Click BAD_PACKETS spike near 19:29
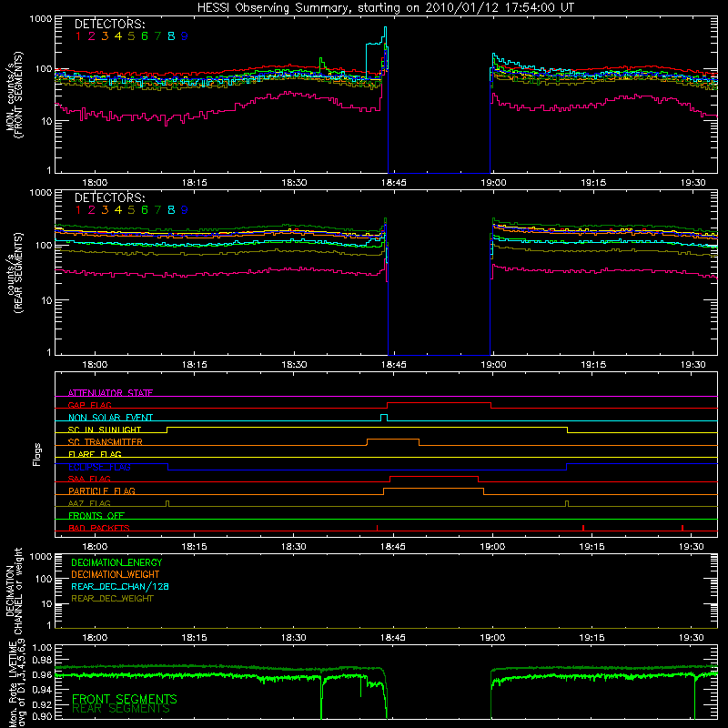Screen dimensions: 728x728 click(x=682, y=528)
